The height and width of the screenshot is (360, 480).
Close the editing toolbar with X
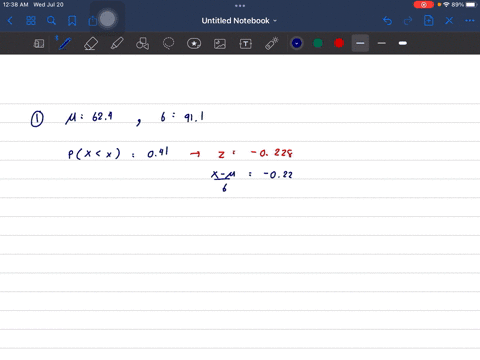point(449,21)
